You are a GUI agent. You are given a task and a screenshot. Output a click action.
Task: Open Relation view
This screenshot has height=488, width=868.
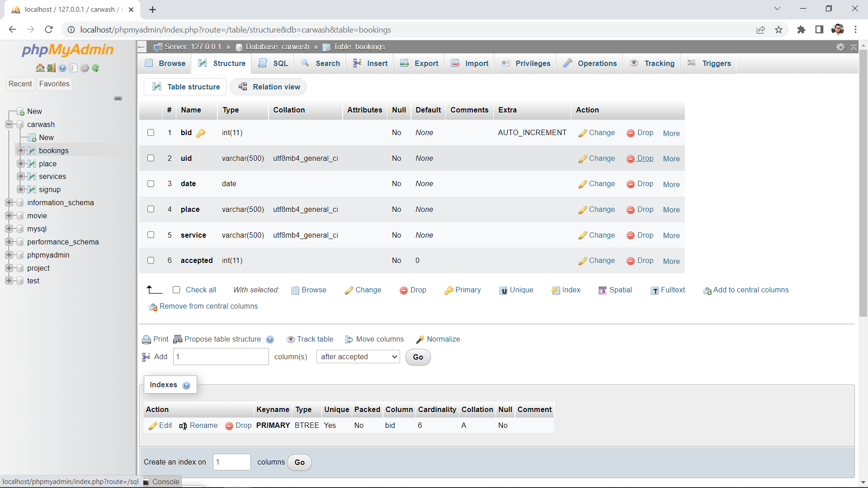pos(268,87)
